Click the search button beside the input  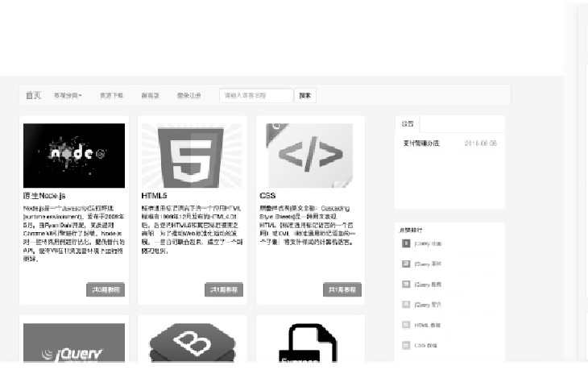click(x=305, y=95)
